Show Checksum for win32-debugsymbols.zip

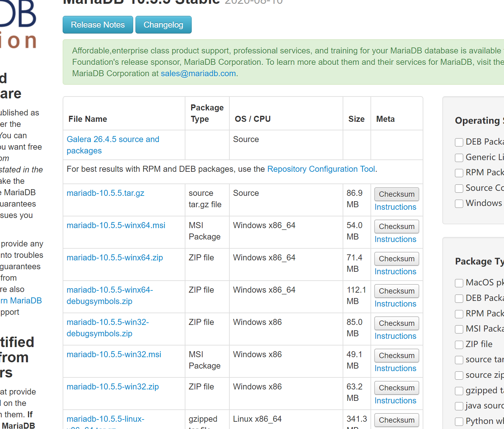point(396,323)
